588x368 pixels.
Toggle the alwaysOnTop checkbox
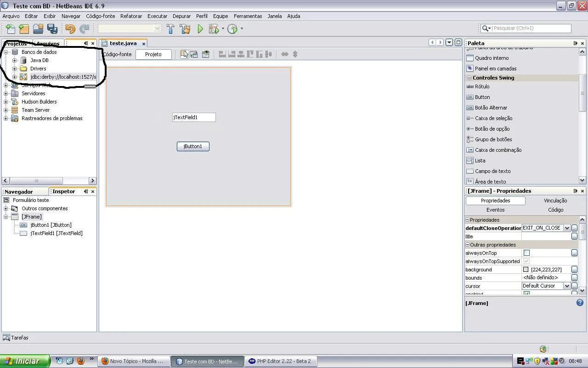[526, 253]
